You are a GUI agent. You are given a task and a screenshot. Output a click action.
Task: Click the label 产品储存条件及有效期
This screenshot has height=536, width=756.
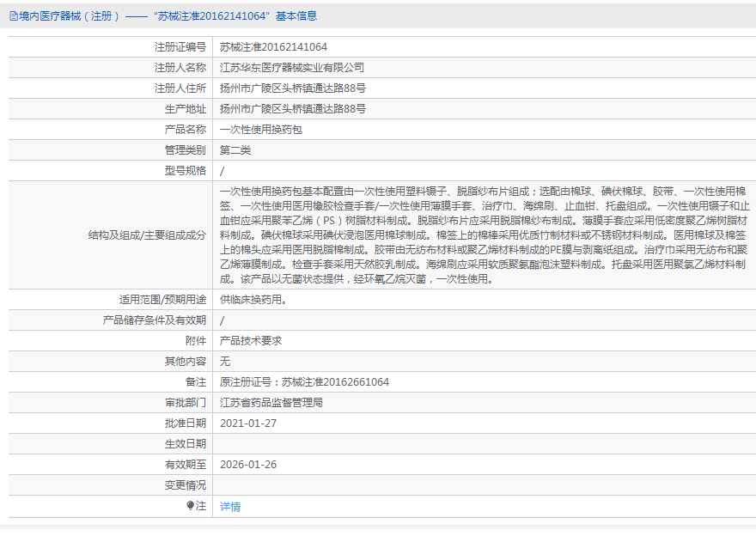point(155,320)
